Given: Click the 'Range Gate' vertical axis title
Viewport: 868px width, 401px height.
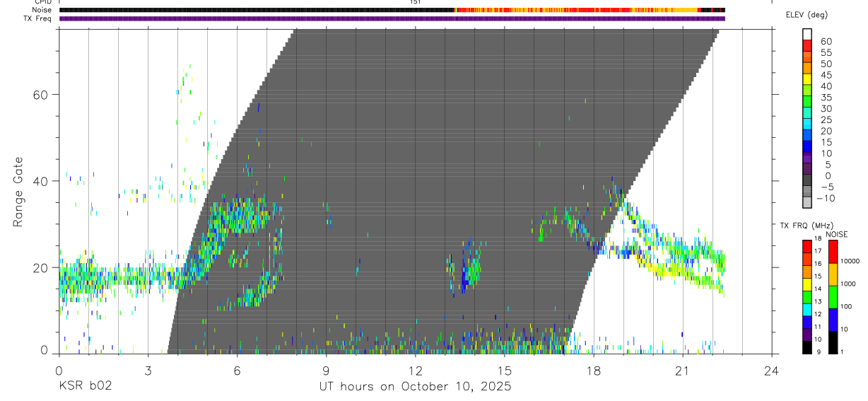Looking at the screenshot, I should (x=18, y=192).
